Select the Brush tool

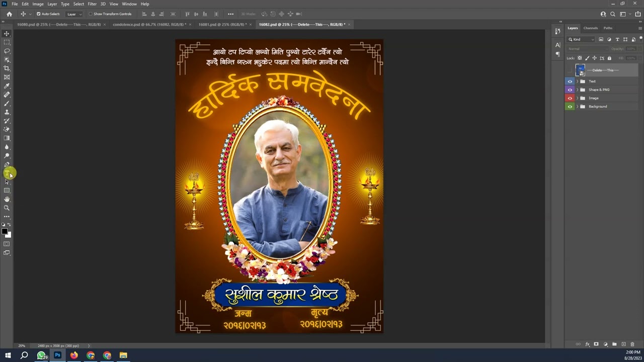pyautogui.click(x=7, y=104)
